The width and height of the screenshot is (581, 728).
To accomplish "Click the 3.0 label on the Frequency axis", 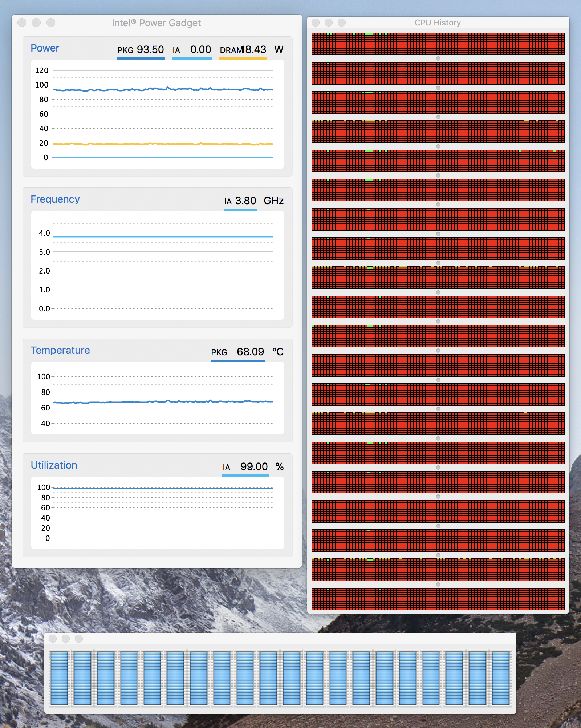I will pyautogui.click(x=44, y=252).
